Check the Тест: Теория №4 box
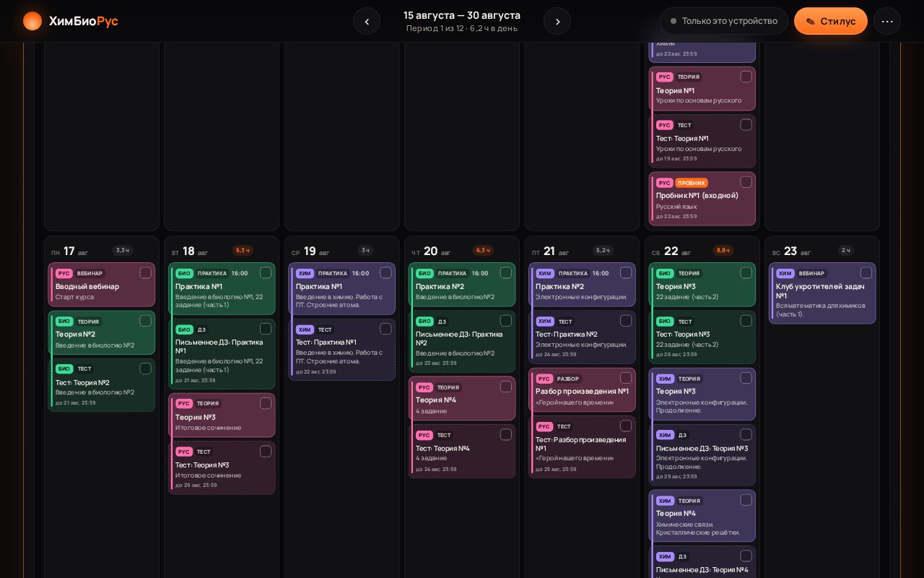This screenshot has height=578, width=924. 506,434
